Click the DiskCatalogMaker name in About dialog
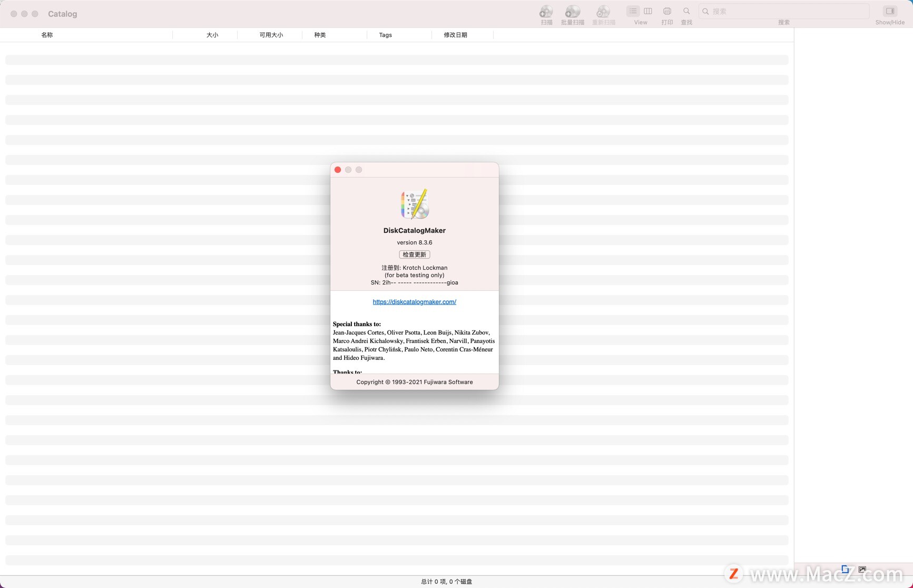 [x=415, y=230]
